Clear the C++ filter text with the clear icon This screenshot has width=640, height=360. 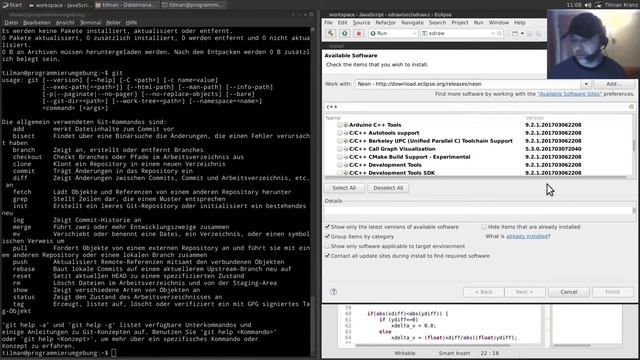tap(631, 107)
